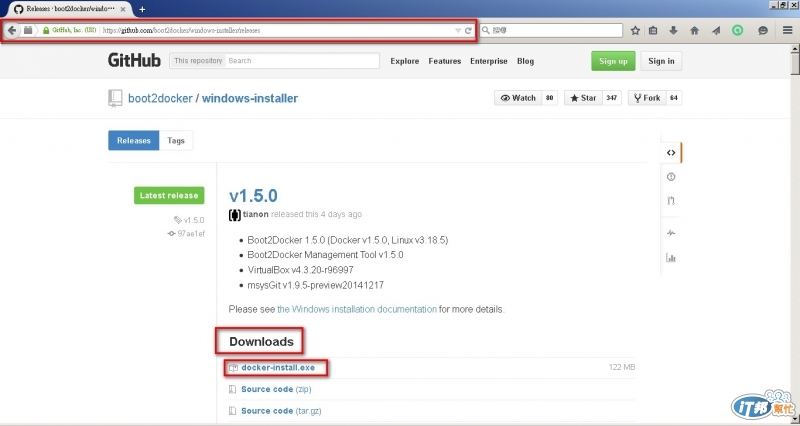
Task: Open the Graphs icon in the sidebar
Action: pyautogui.click(x=671, y=258)
